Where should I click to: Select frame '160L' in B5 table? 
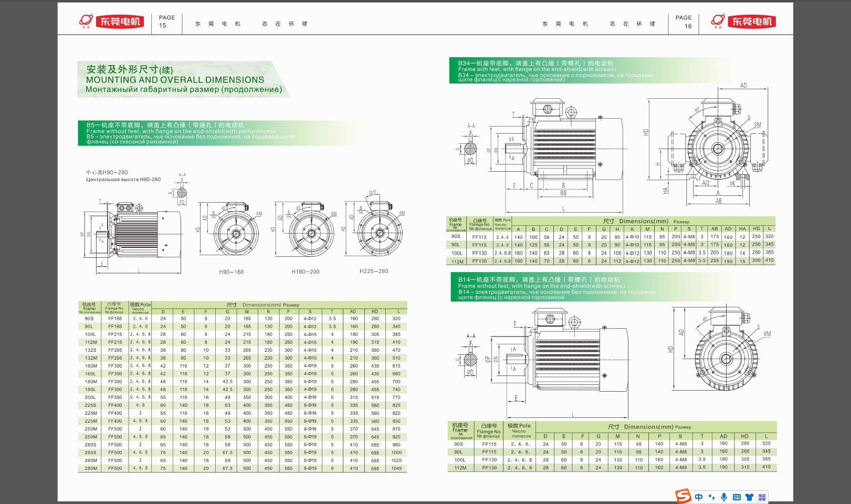pos(90,374)
